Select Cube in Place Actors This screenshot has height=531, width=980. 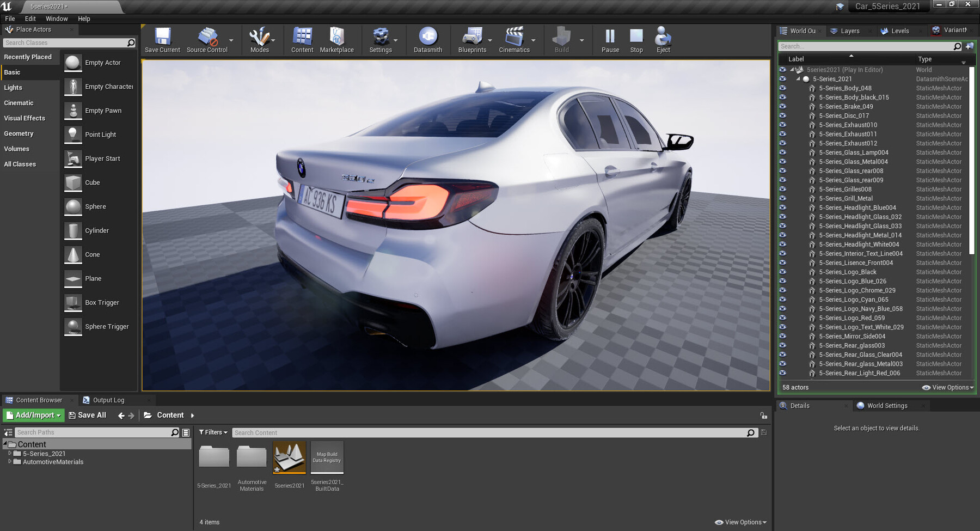tap(99, 182)
